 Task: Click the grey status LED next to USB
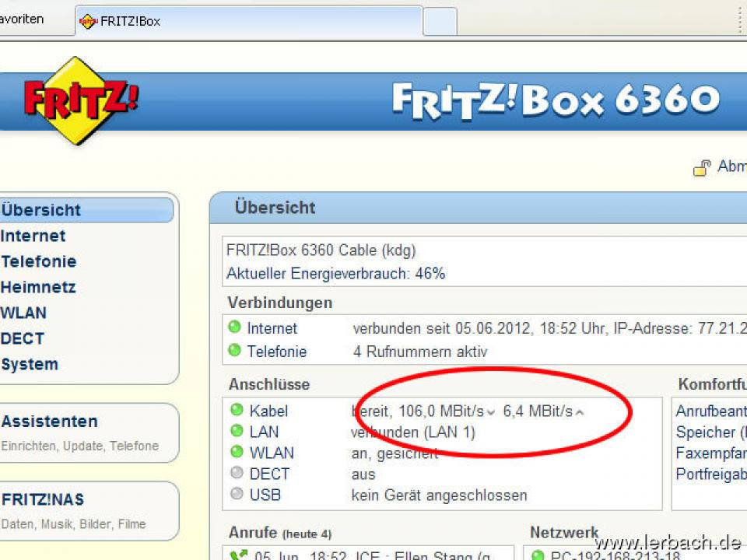[x=237, y=493]
